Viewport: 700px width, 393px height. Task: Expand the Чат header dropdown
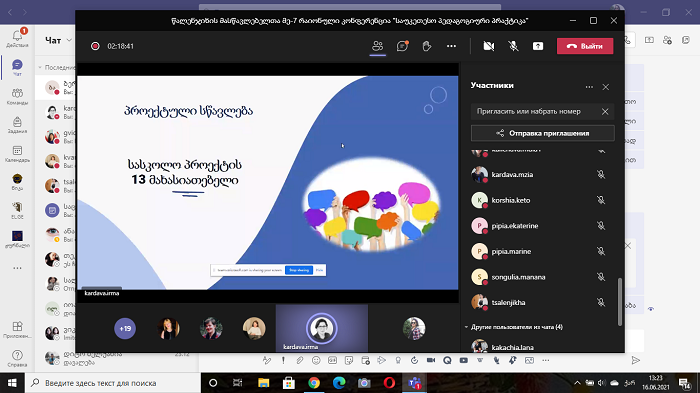click(69, 40)
